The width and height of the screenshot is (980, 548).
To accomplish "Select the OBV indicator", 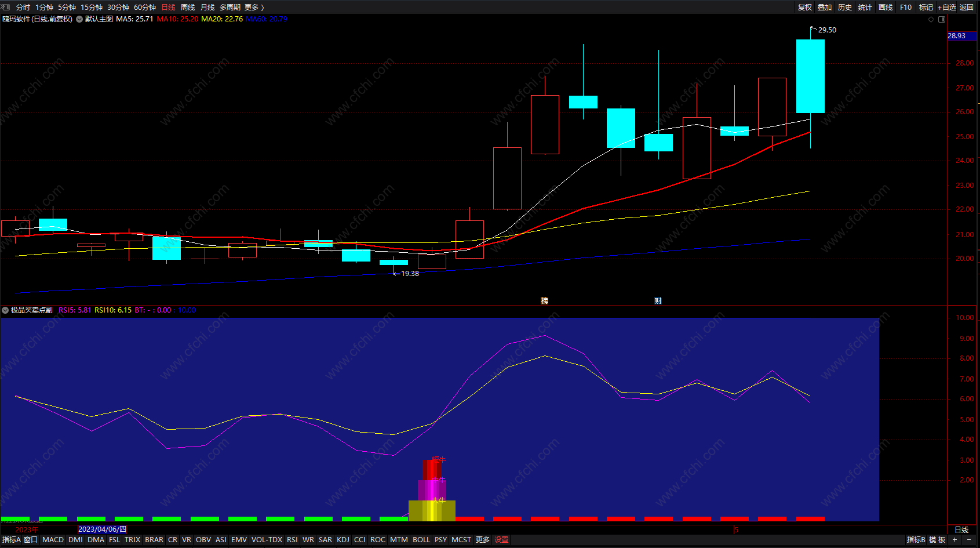I will tap(203, 540).
